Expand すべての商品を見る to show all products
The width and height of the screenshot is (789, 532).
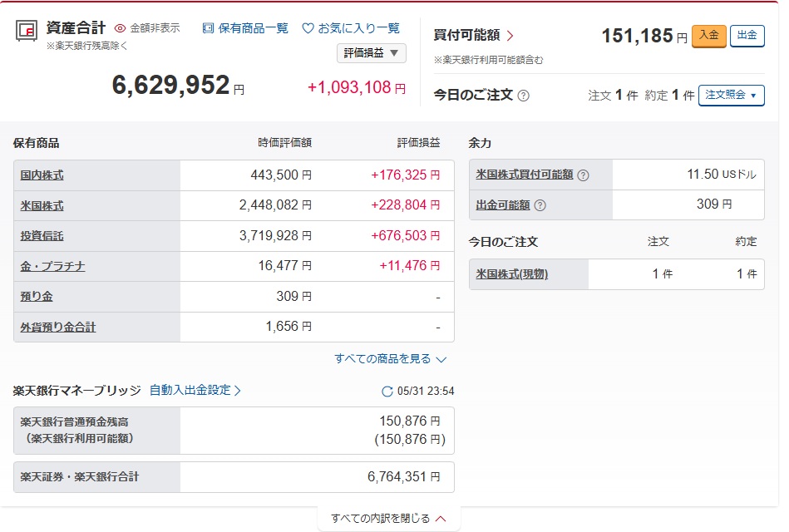pos(391,359)
